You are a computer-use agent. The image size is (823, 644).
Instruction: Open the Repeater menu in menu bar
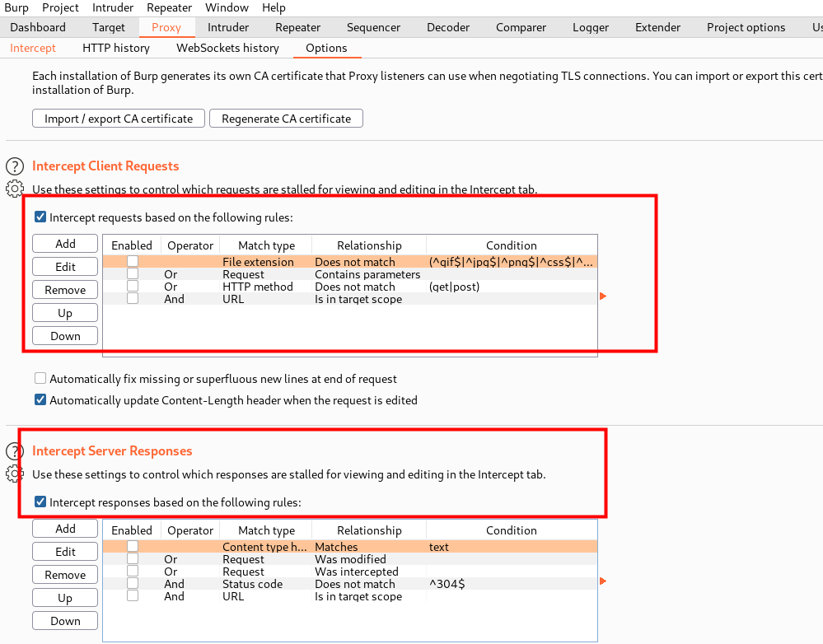(169, 8)
